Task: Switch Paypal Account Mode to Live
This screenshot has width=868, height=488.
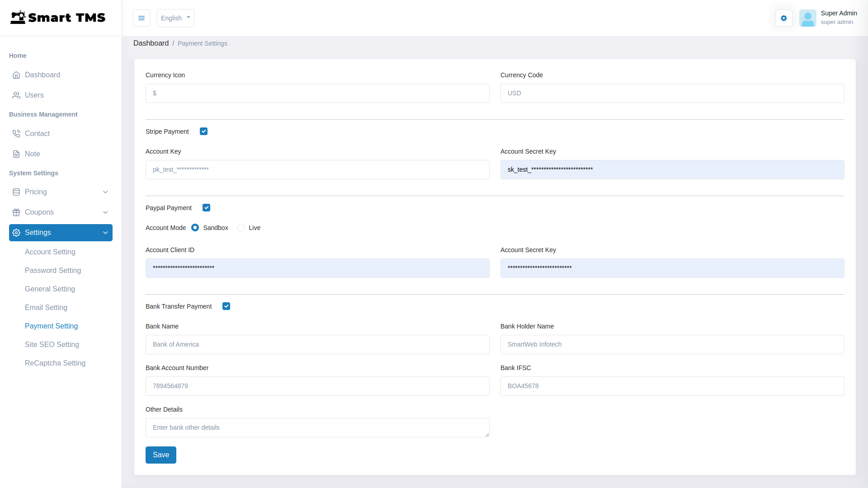Action: point(241,227)
